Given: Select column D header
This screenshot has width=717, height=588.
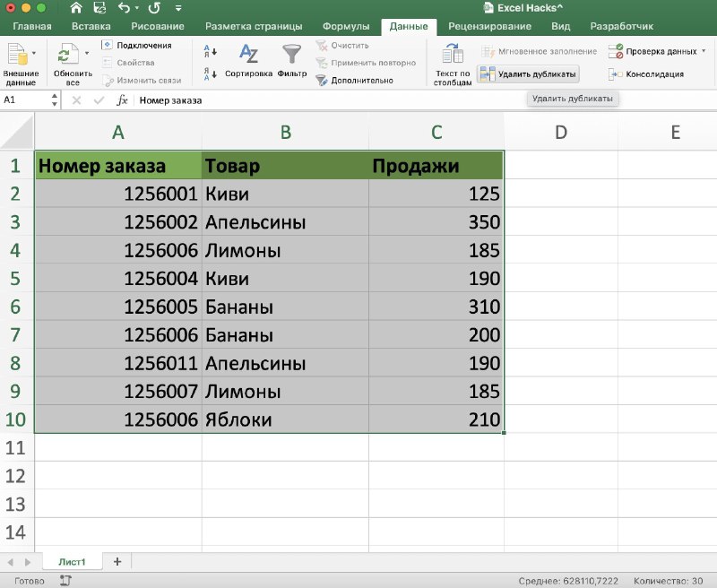Looking at the screenshot, I should tap(561, 132).
